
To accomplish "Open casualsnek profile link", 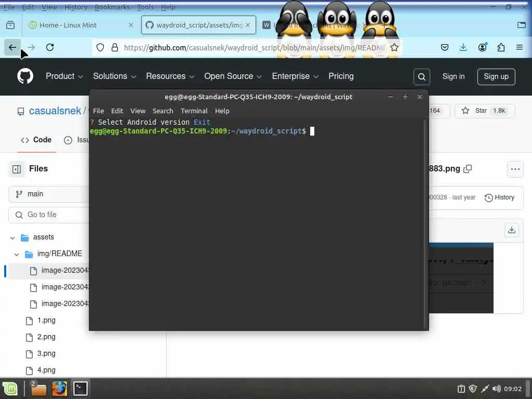I will coord(55,111).
